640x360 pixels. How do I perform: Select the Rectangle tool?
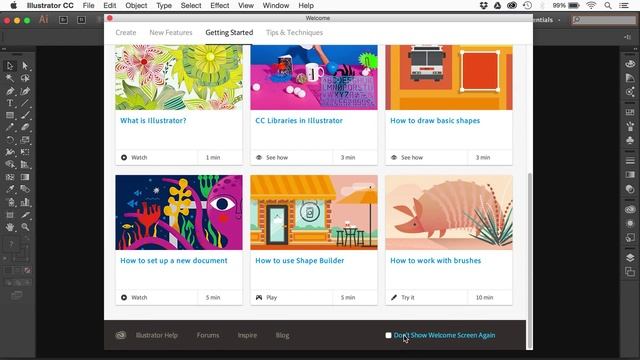[x=10, y=115]
